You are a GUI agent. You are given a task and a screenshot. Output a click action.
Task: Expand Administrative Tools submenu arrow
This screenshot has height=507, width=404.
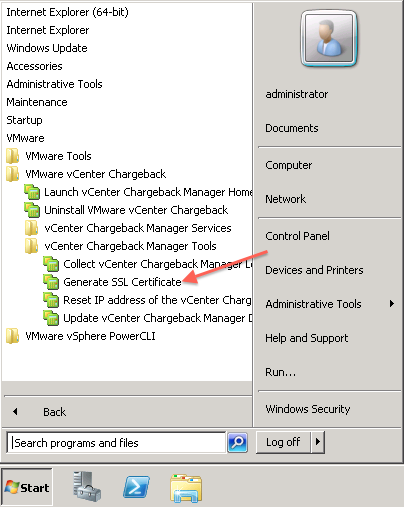[392, 304]
